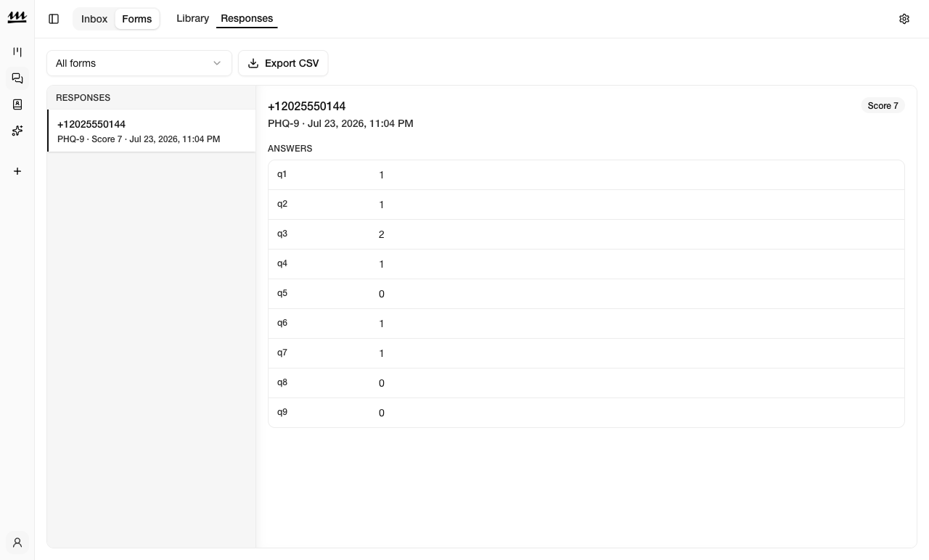
Task: Click the download icon in Export CSV
Action: point(253,63)
